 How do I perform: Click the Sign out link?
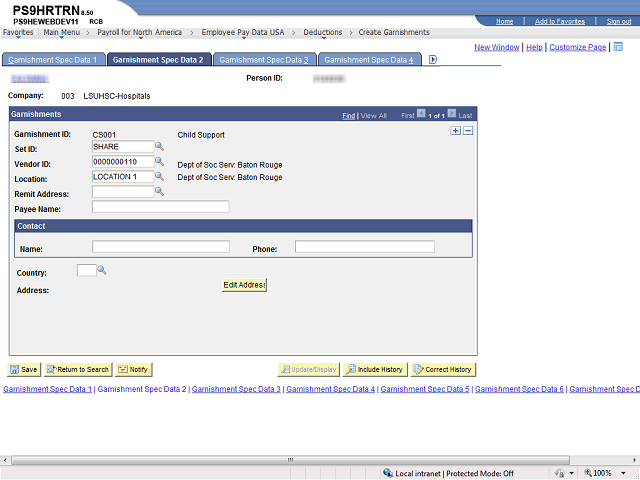point(619,22)
